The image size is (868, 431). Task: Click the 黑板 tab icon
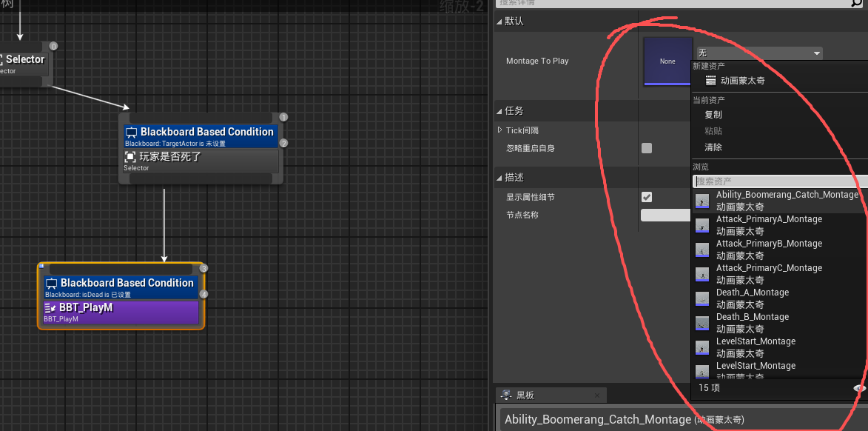505,395
